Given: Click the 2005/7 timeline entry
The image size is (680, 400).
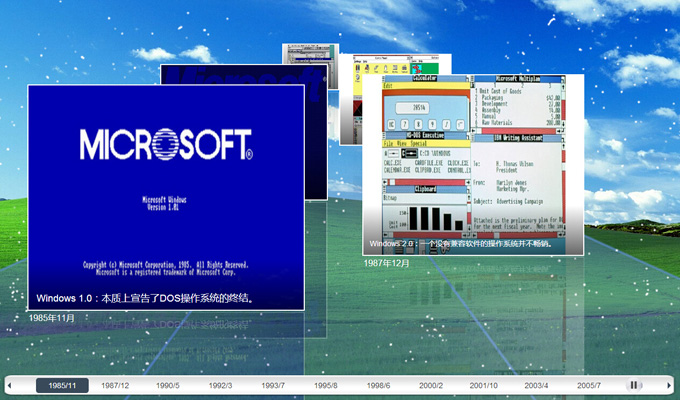Looking at the screenshot, I should pyautogui.click(x=589, y=385).
